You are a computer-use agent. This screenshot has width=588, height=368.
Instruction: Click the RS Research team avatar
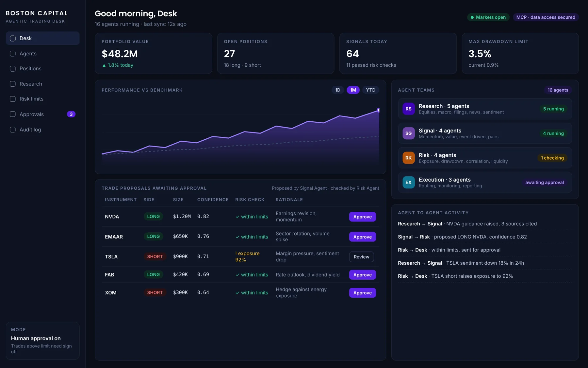(408, 109)
